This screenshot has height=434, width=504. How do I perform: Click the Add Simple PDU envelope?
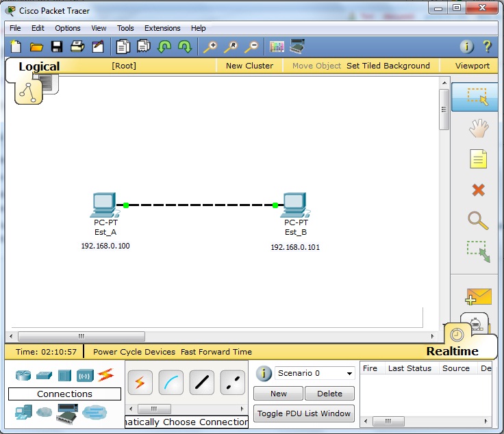pos(478,296)
